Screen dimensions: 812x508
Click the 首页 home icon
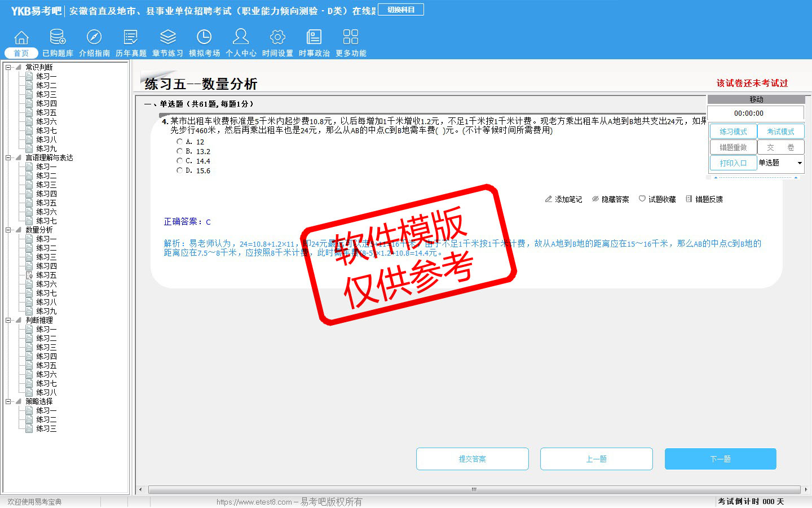pyautogui.click(x=21, y=38)
